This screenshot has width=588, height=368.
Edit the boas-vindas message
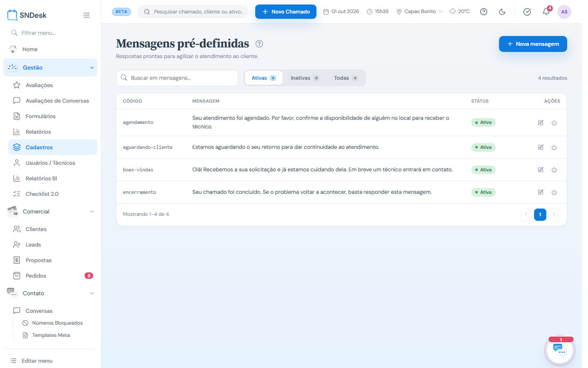pos(541,170)
